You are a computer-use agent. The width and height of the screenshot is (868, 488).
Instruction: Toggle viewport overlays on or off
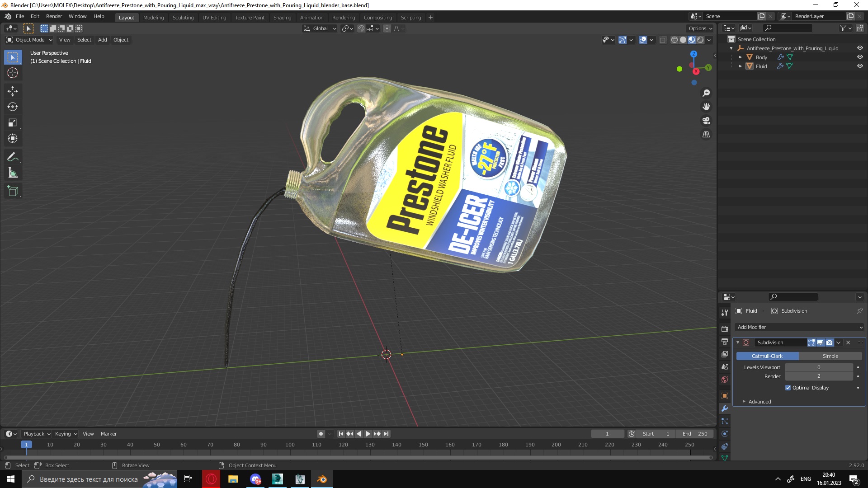643,40
